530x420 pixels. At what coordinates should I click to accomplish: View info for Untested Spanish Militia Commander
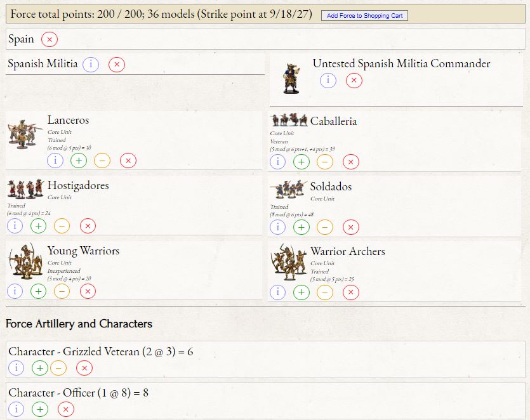pyautogui.click(x=328, y=81)
